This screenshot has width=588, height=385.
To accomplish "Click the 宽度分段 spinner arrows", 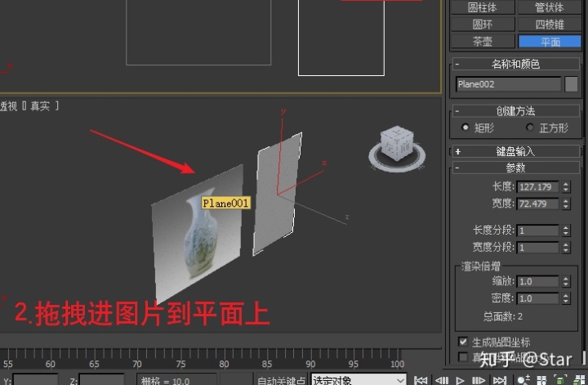I will (566, 248).
